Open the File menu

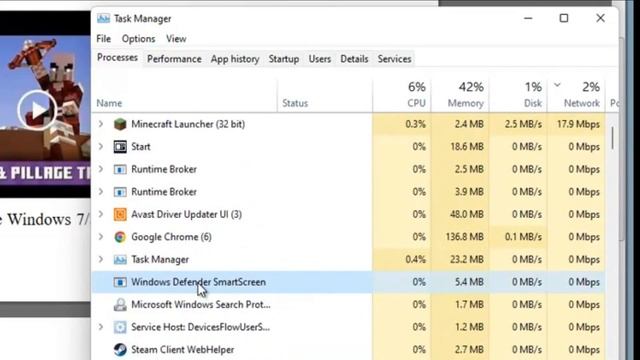(x=103, y=39)
